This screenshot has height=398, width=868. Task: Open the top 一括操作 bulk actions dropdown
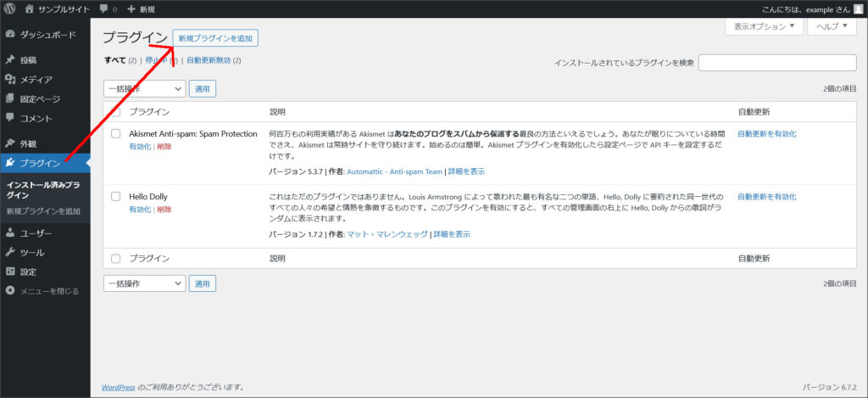pos(144,88)
